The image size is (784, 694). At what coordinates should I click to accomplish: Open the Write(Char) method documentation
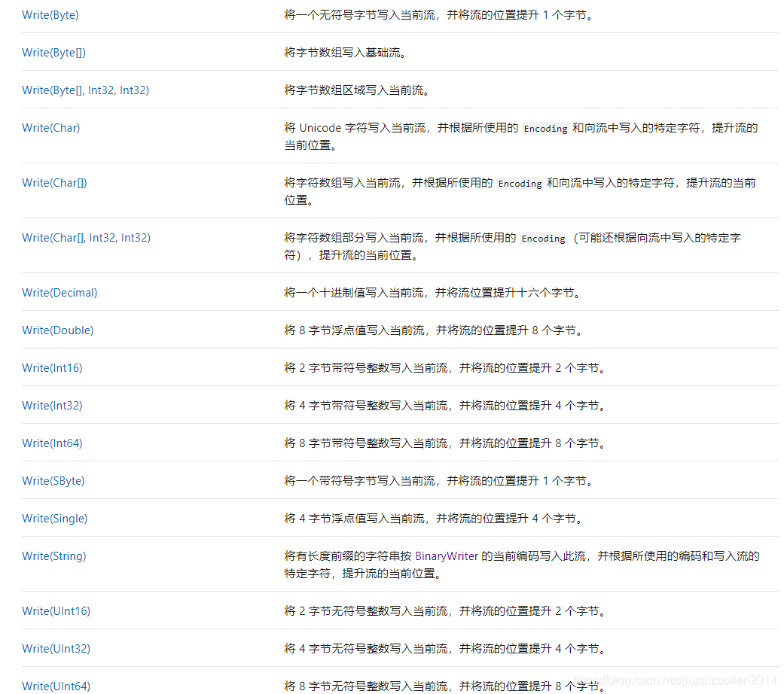50,127
